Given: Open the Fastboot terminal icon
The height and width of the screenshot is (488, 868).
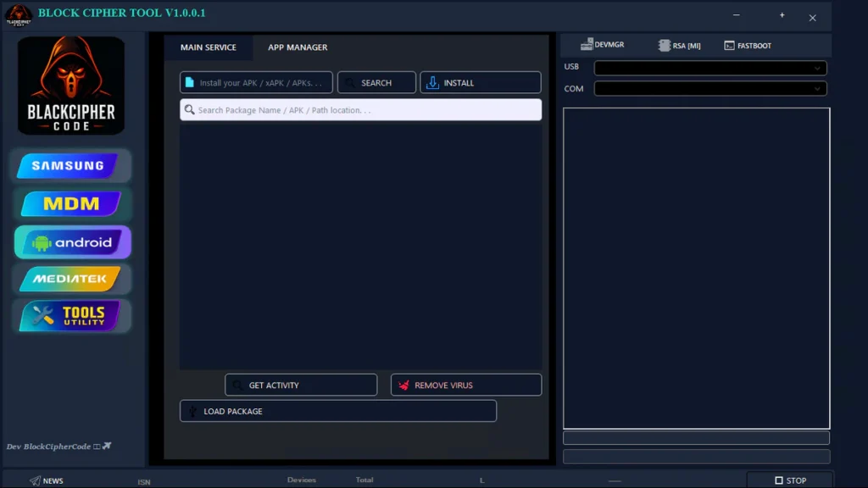Looking at the screenshot, I should tap(729, 46).
